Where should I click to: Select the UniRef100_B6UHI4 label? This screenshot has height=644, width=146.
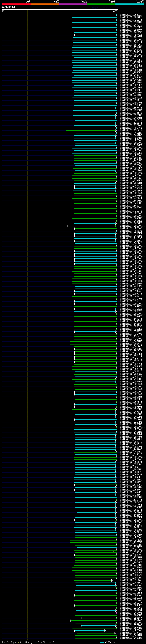131,42
